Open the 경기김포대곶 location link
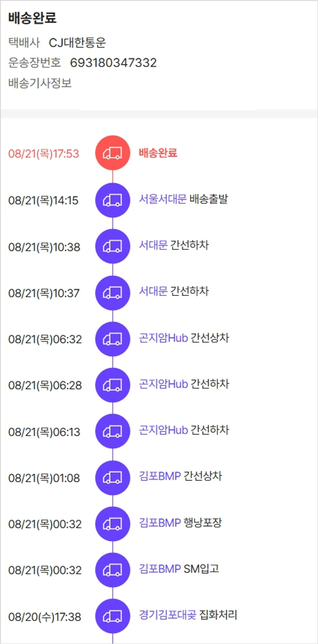 (167, 615)
